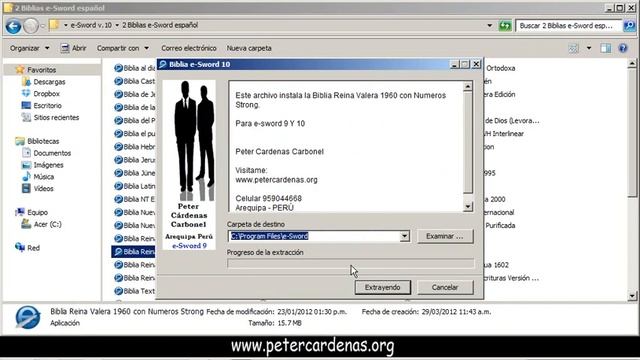Viewport: 640px width, 360px height.
Task: Click the search box in Explorer
Action: click(x=568, y=26)
